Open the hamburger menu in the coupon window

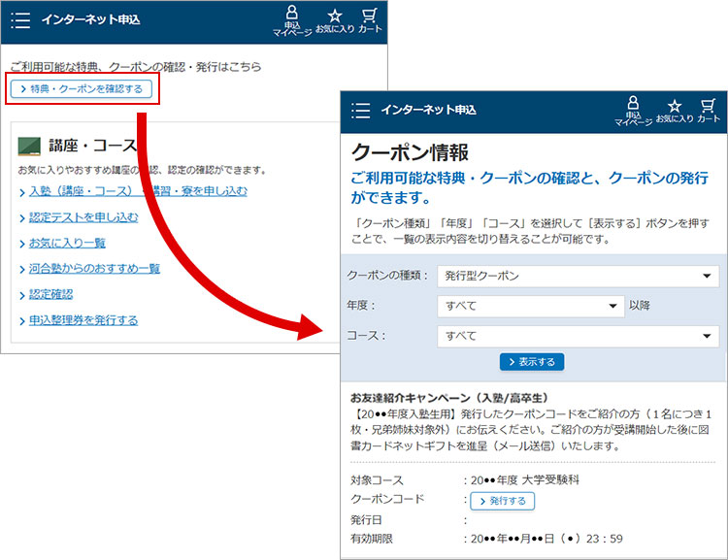(x=361, y=111)
